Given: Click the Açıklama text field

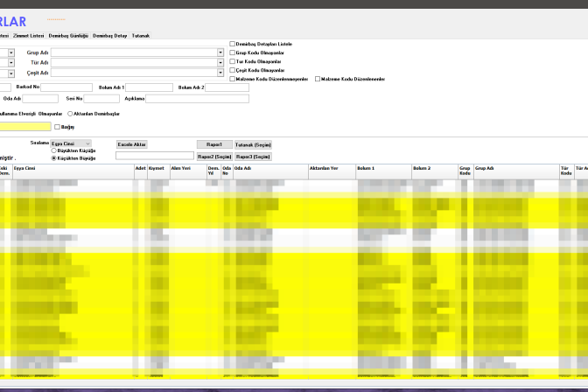Looking at the screenshot, I should pyautogui.click(x=197, y=99).
